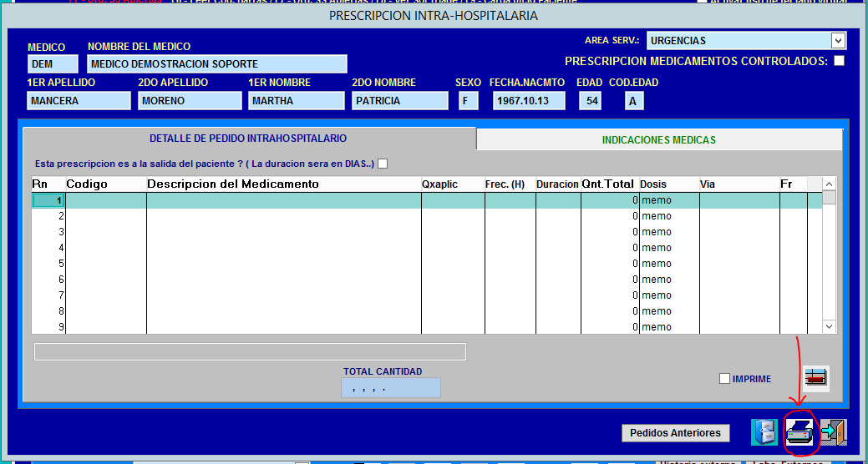Click Frec. (H) cell in row 1
The width and height of the screenshot is (868, 464).
coord(510,201)
